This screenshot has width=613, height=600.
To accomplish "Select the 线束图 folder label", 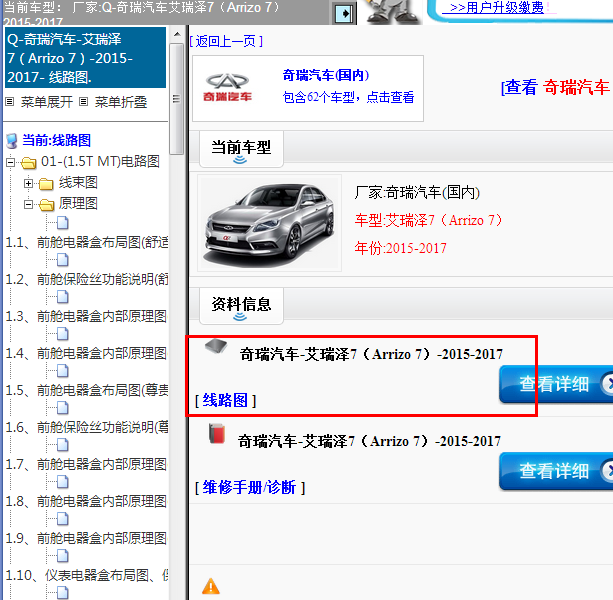I will [78, 182].
